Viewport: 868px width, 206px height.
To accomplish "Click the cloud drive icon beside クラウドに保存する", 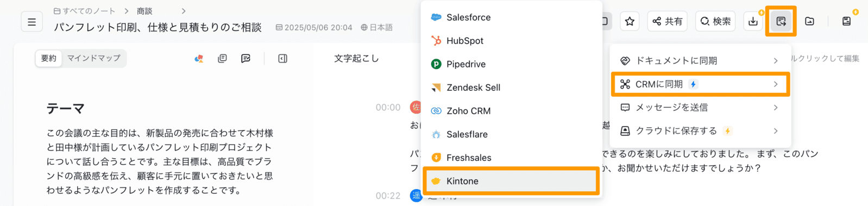I will [x=625, y=131].
